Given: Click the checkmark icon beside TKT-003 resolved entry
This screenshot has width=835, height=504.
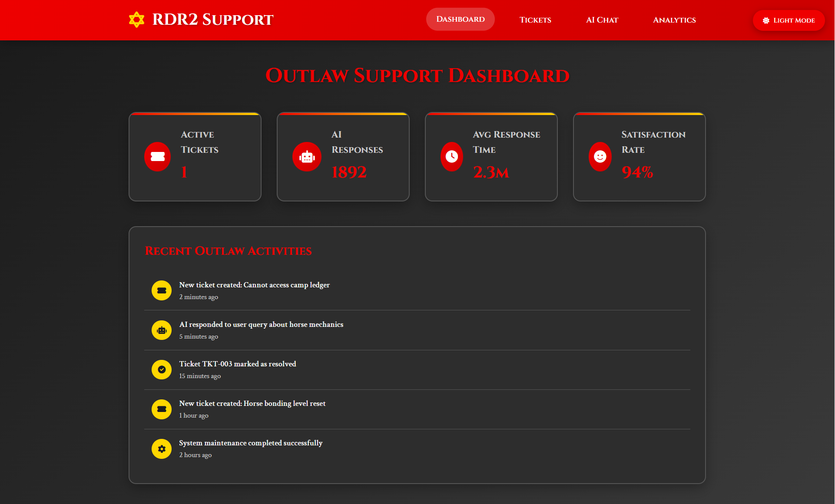Looking at the screenshot, I should point(161,369).
